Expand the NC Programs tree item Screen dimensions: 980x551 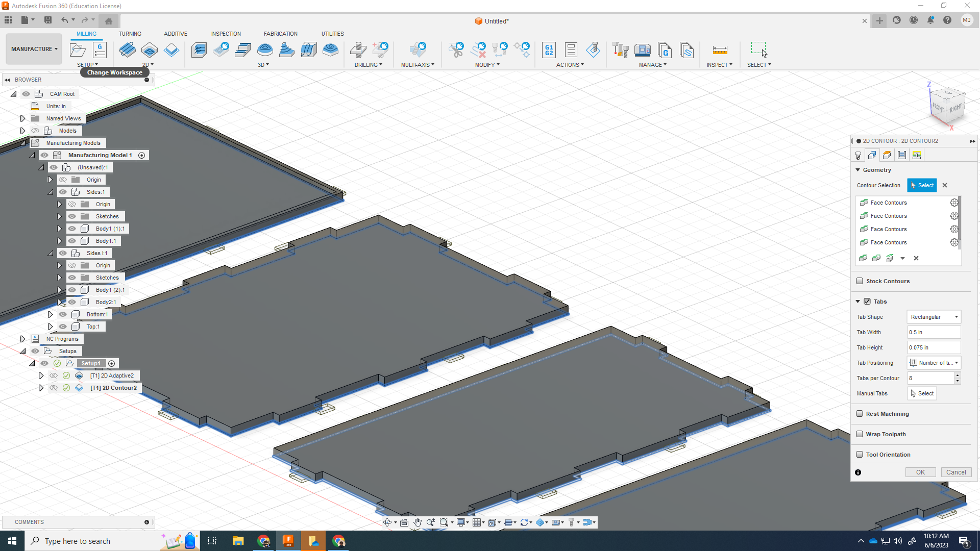click(x=22, y=338)
